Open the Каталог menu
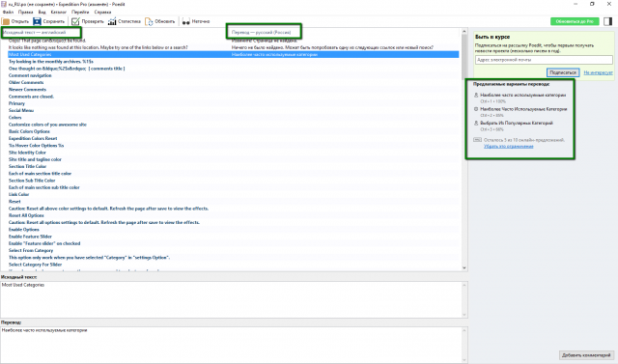This screenshot has height=364, width=618. coord(58,12)
